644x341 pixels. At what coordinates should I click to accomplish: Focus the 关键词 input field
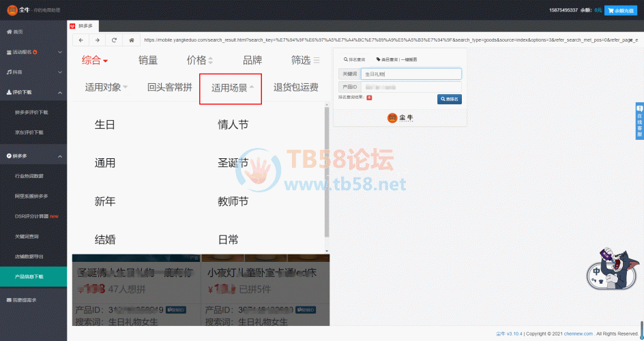click(x=411, y=74)
